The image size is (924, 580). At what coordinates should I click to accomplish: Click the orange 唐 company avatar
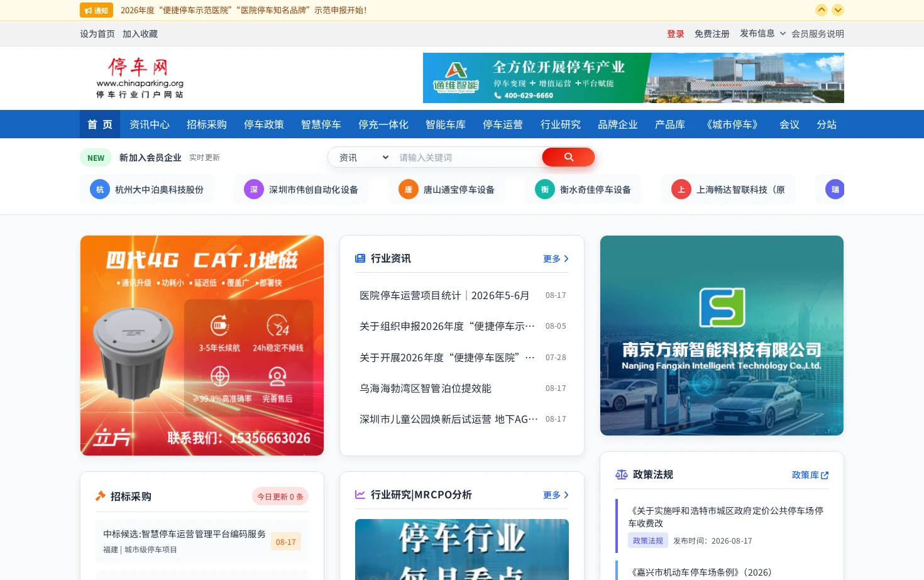point(409,189)
